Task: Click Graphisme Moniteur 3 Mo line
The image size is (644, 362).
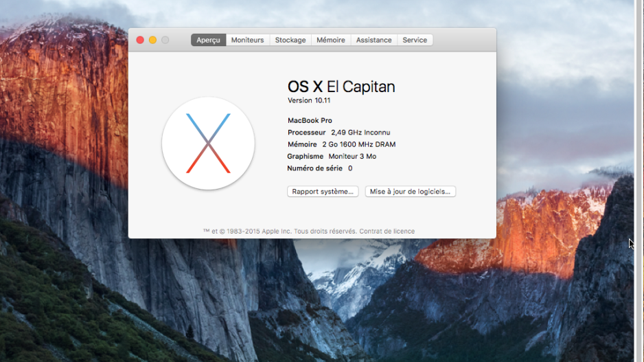Action: pyautogui.click(x=332, y=156)
